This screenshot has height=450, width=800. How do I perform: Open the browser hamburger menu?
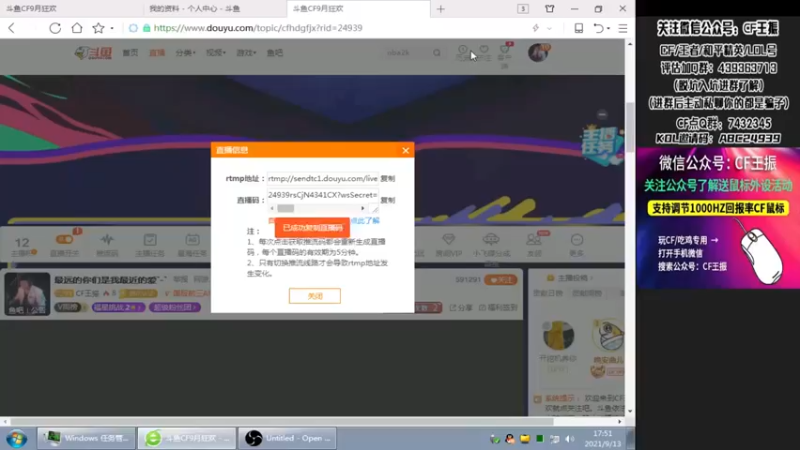622,28
